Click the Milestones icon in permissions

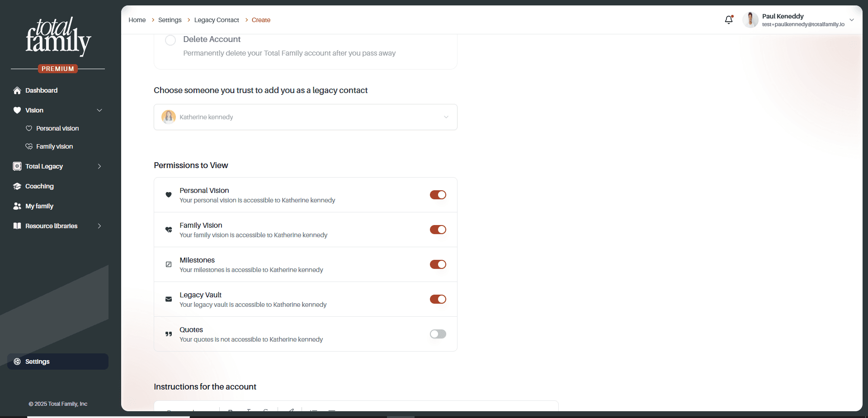tap(169, 264)
